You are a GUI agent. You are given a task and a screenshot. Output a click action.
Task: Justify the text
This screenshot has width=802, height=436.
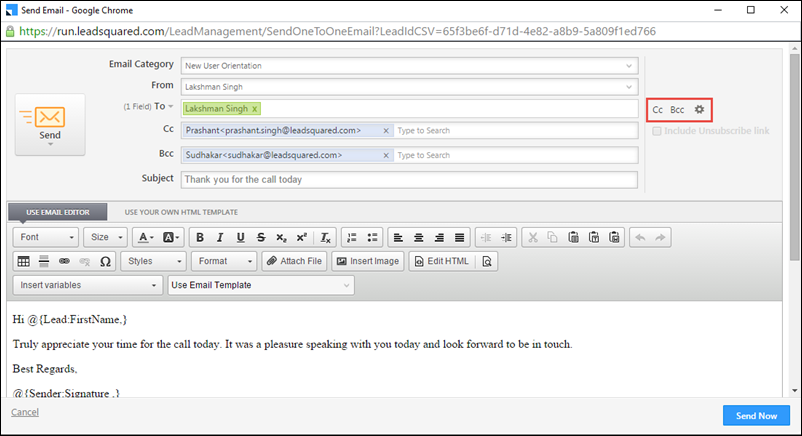point(459,237)
